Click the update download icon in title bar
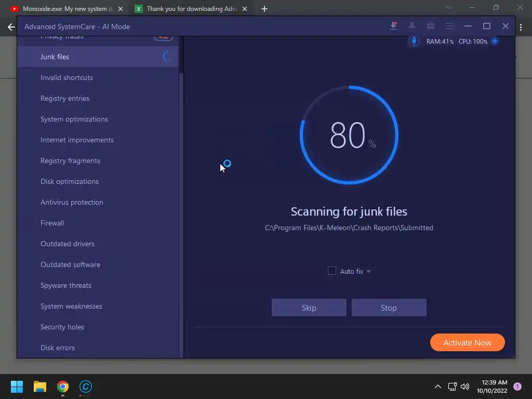This screenshot has height=399, width=532. [x=393, y=26]
